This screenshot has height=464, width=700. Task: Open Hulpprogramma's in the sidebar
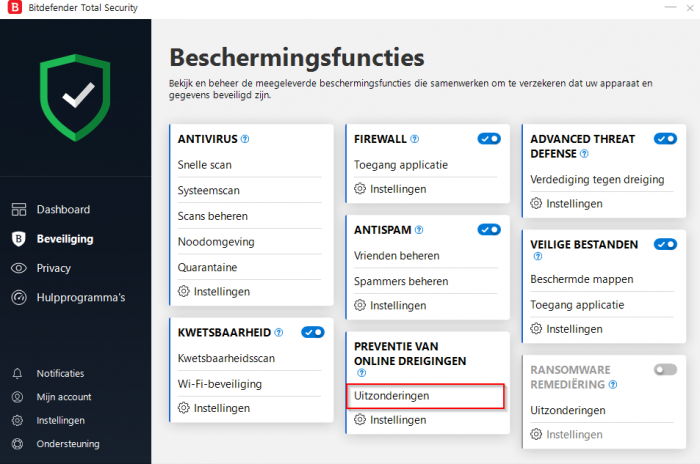(x=81, y=297)
